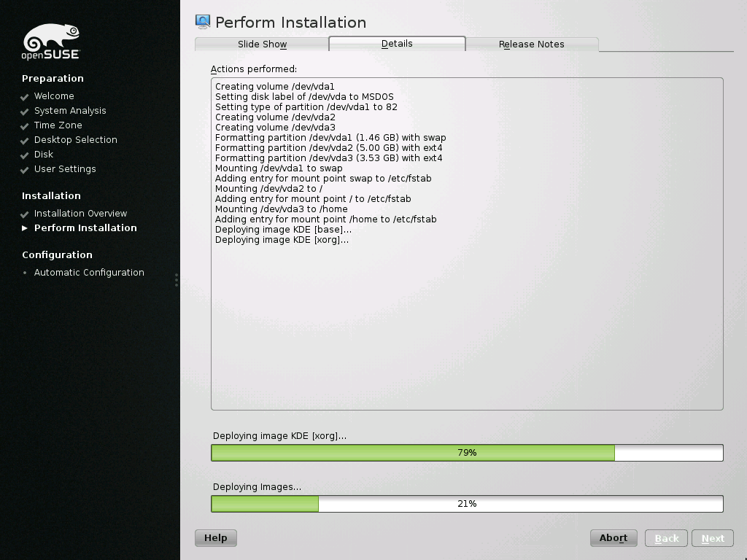Click the Installation section heading
This screenshot has width=747, height=560.
pos(52,195)
